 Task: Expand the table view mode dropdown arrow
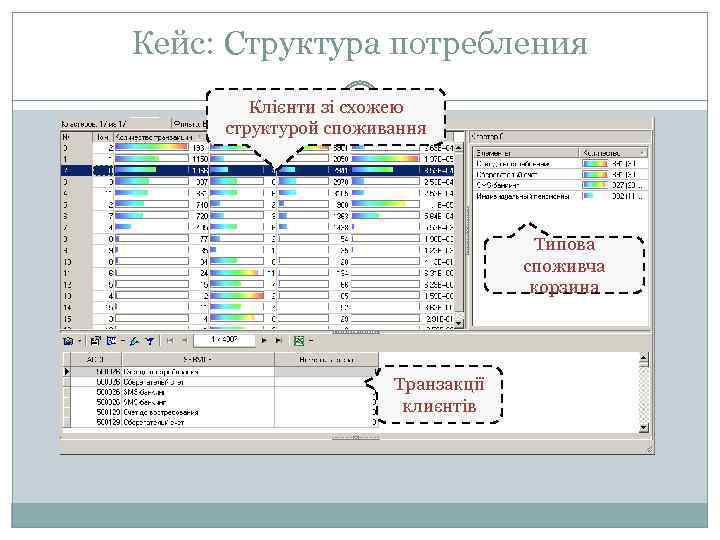123,341
